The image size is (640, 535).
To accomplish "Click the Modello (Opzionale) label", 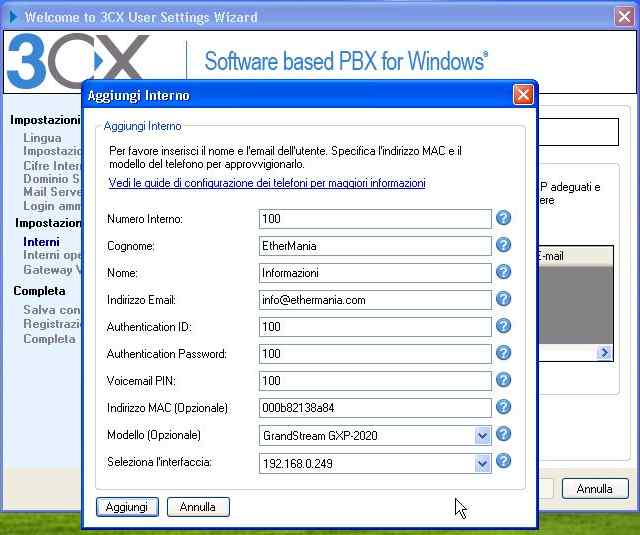I will click(x=154, y=435).
